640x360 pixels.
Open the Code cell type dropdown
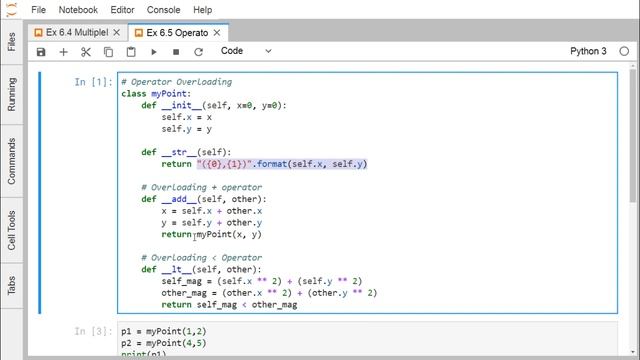[246, 51]
